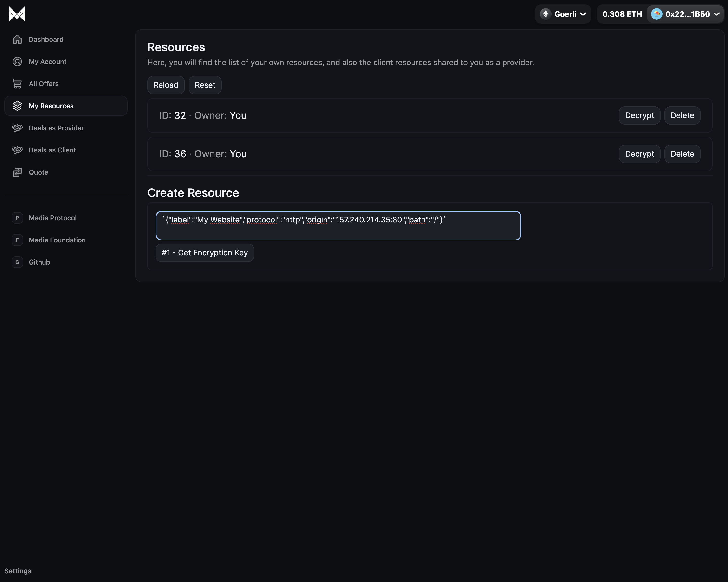Decrypt resource with ID 32
Viewport: 728px width, 582px height.
(639, 115)
